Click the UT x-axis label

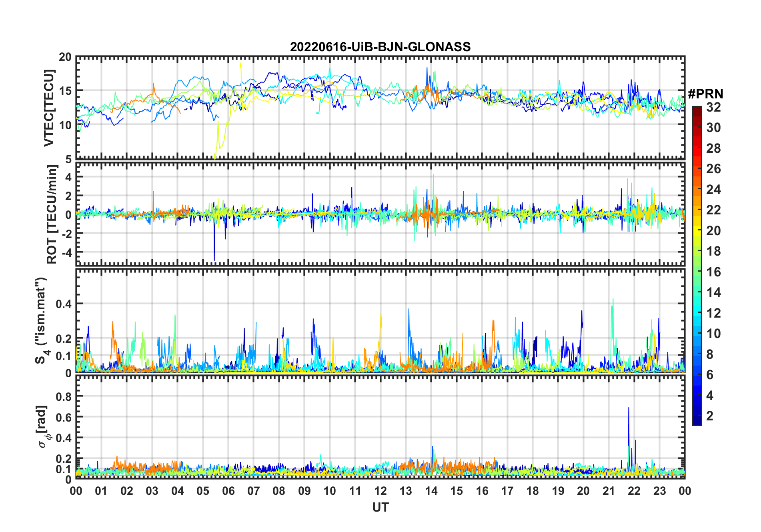pyautogui.click(x=380, y=508)
